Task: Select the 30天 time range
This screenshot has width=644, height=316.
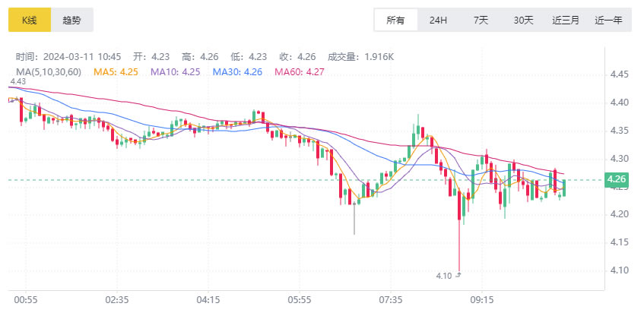Action: 523,20
